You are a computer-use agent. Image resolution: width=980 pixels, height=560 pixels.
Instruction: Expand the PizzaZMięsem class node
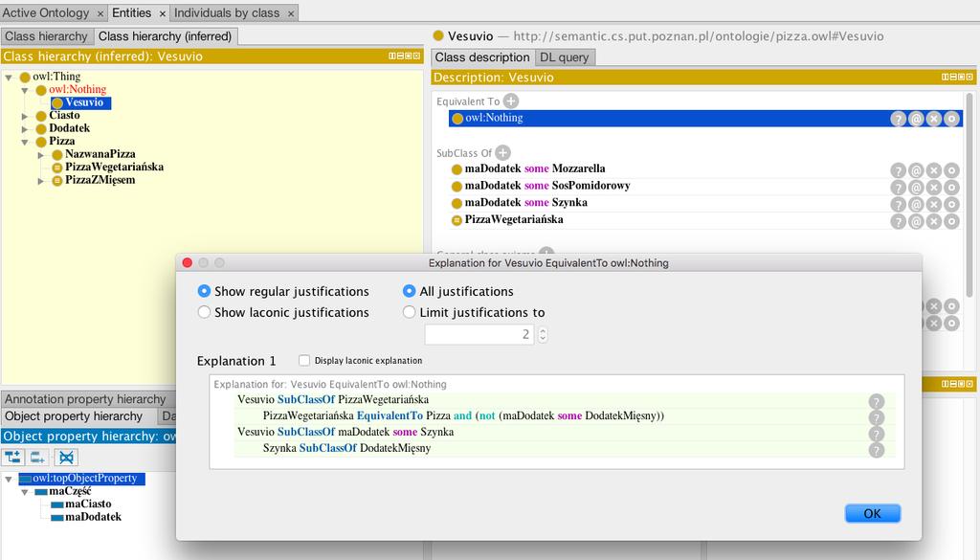40,181
